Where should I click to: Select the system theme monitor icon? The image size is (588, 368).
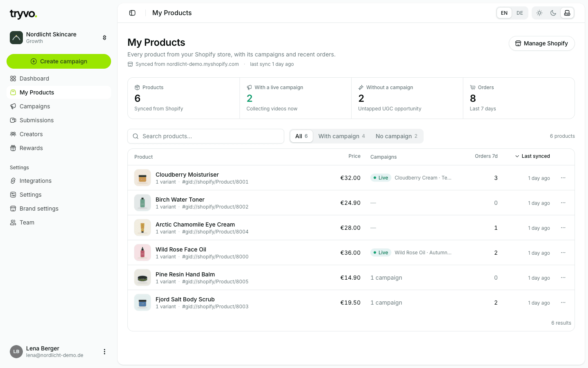click(567, 13)
